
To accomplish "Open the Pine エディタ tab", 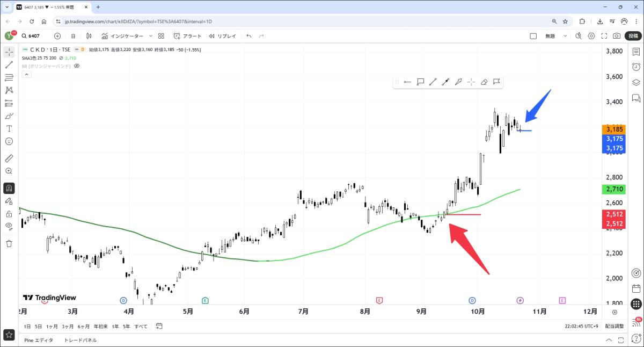I will [x=39, y=340].
